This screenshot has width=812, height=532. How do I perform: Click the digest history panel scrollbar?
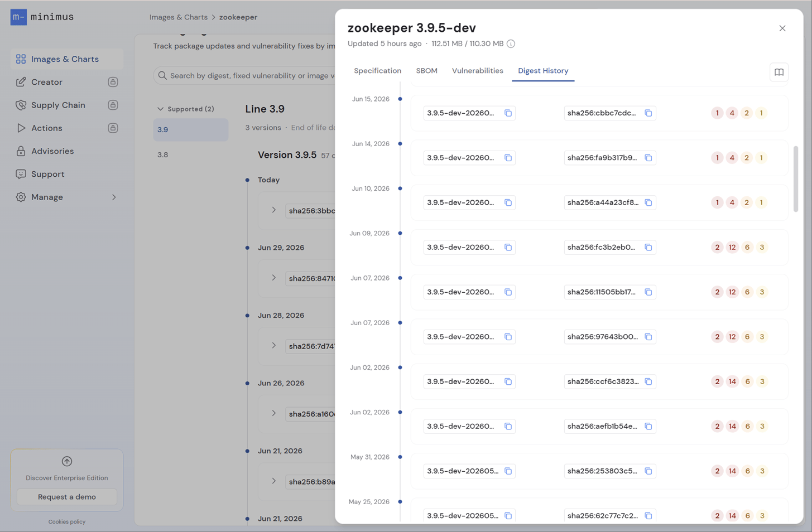(795, 179)
